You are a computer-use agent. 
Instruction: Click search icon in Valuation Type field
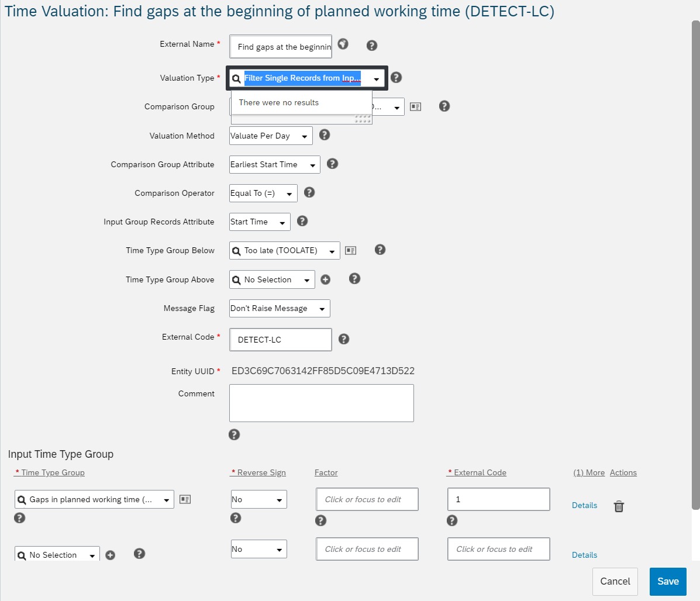236,78
